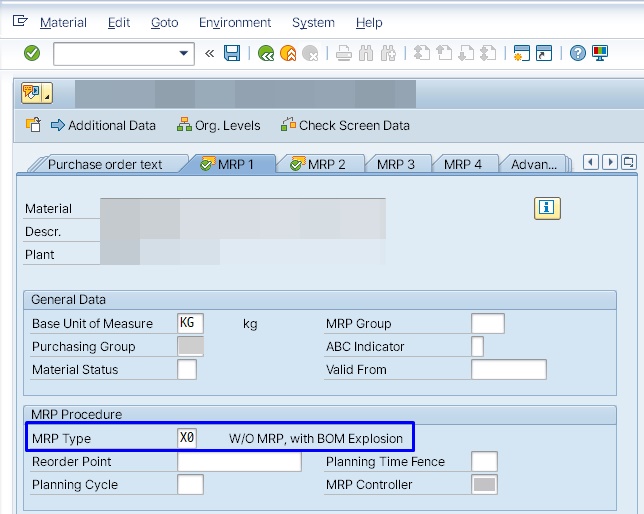Screen dimensions: 644x514
Task: Click the yellow view selection button in title bar
Action: 37,92
